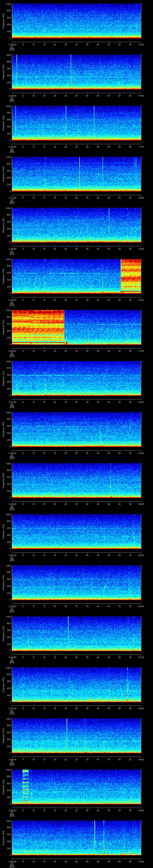
Task: Open the spectrogram panel starting at 3:14:00
Action: (76, 21)
